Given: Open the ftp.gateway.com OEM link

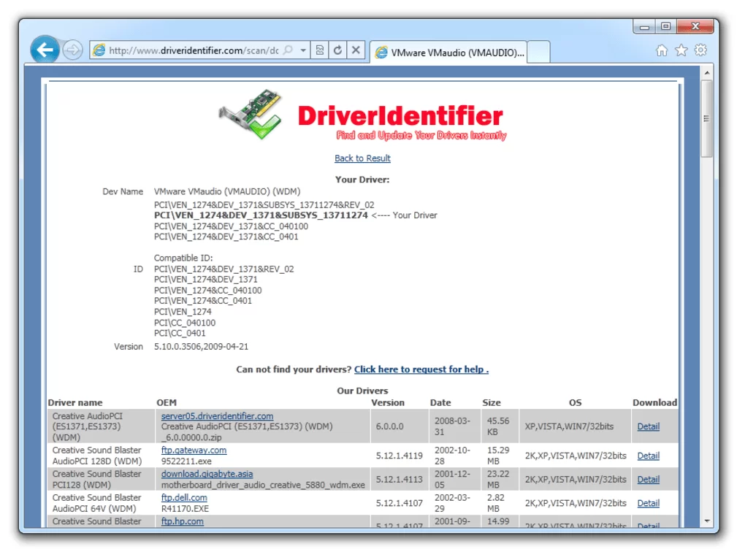Looking at the screenshot, I should click(x=193, y=450).
